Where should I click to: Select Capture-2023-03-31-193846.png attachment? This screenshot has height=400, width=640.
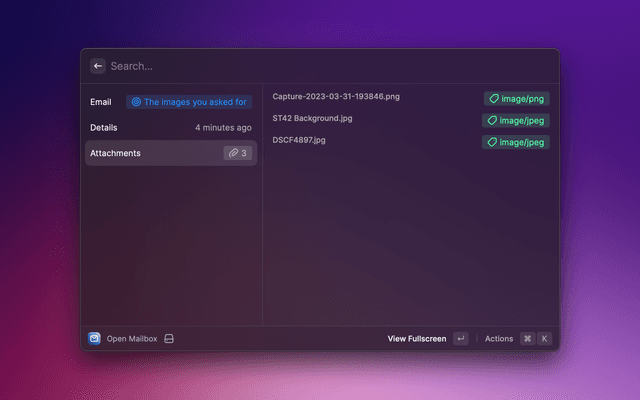[x=336, y=97]
